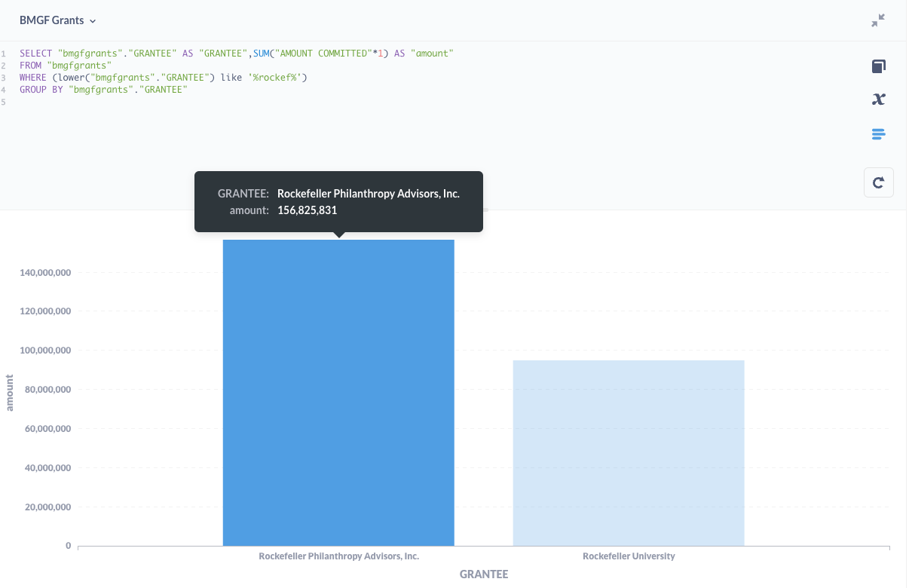Open the variables panel via x icon

coord(878,100)
